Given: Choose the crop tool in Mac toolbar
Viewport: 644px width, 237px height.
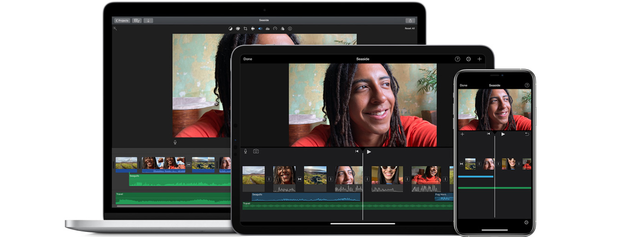Looking at the screenshot, I should click(245, 29).
